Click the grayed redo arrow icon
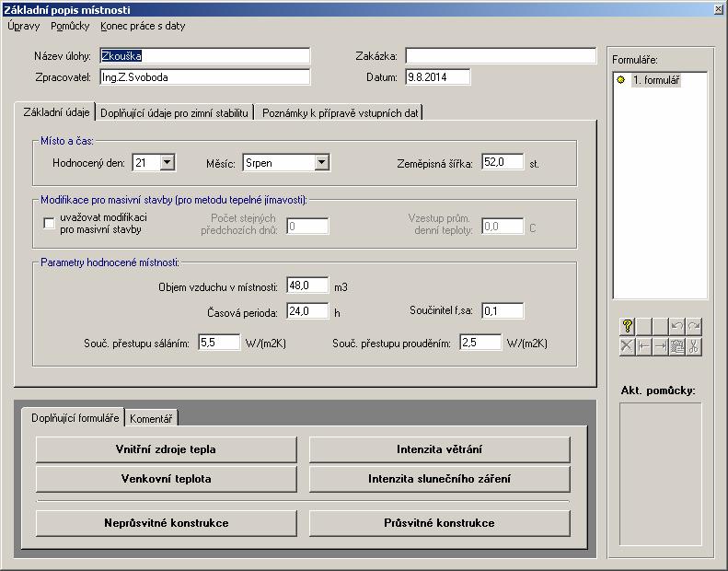This screenshot has width=728, height=571. click(694, 327)
